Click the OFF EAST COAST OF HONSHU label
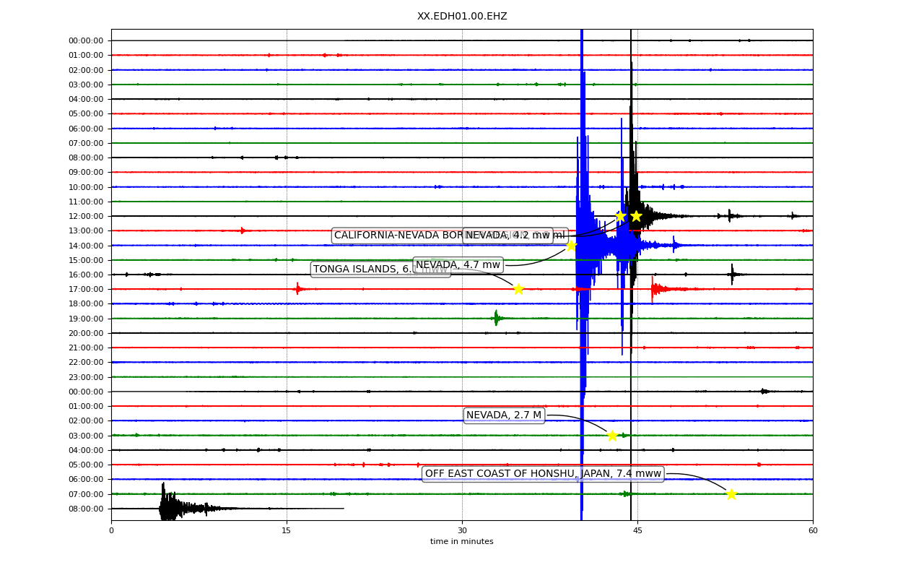 tap(543, 474)
